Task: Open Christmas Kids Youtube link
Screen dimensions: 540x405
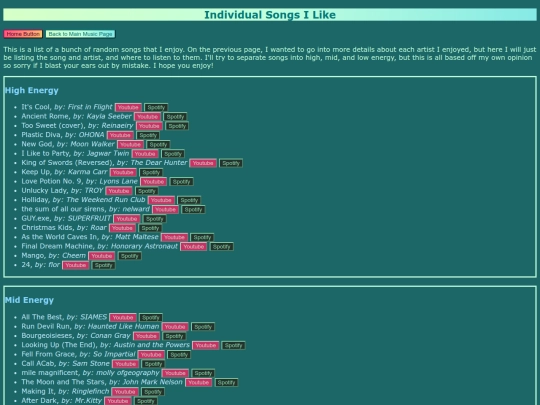Action: tap(122, 228)
